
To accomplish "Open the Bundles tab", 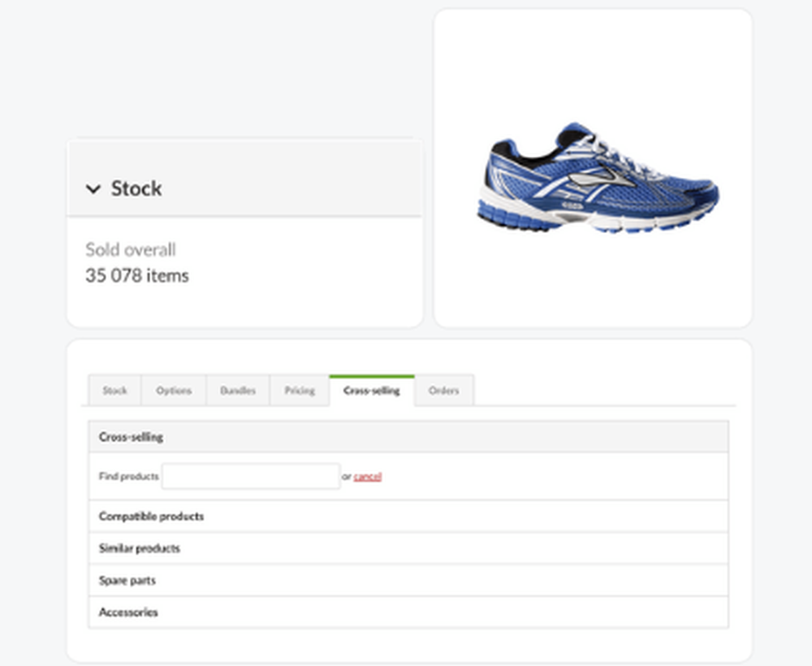I will click(x=238, y=391).
